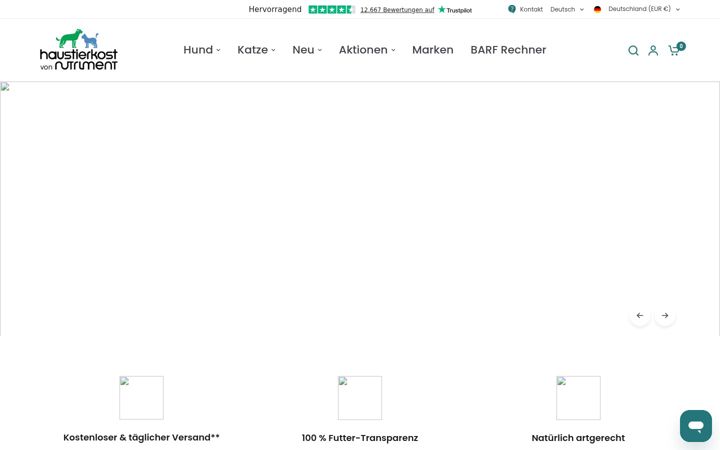Click image above Natürlich artgerecht

pos(578,398)
